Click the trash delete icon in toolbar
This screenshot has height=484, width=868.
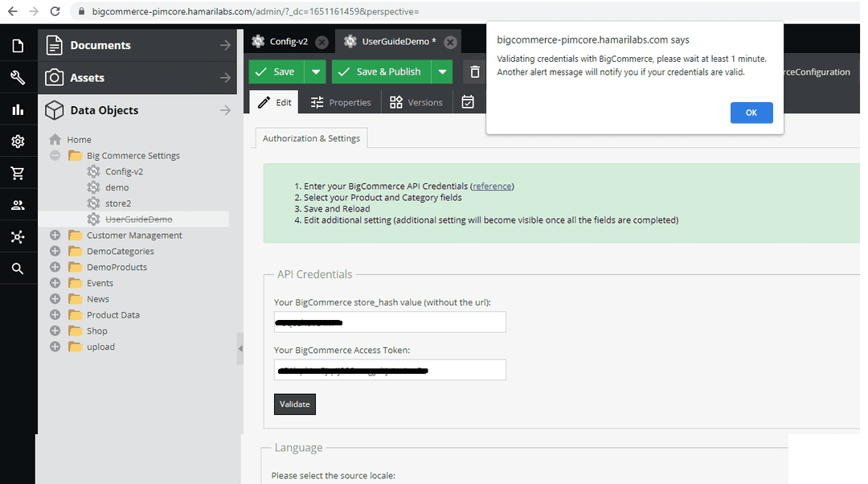474,72
